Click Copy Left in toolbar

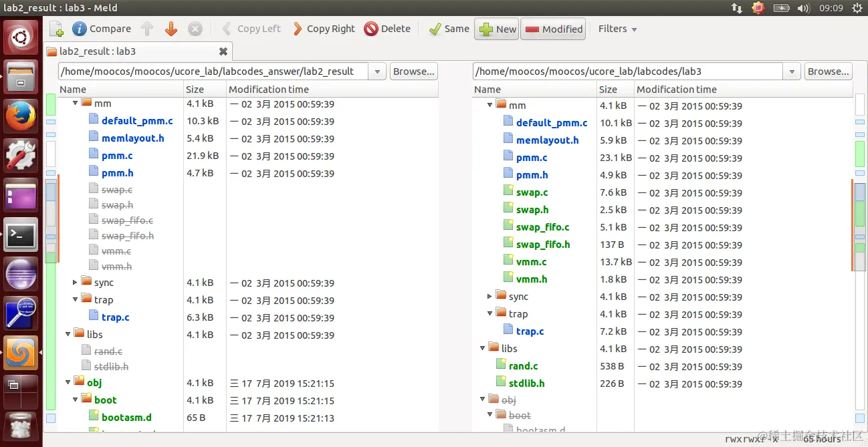pyautogui.click(x=251, y=29)
